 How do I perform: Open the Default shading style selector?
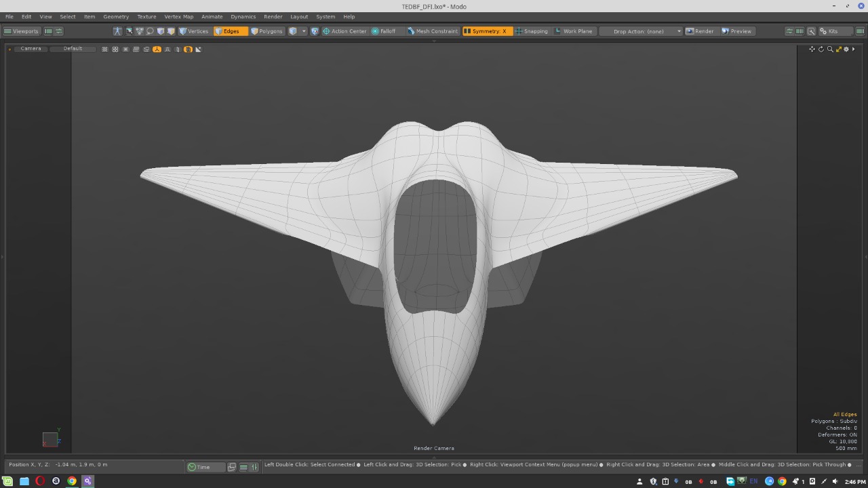point(73,49)
